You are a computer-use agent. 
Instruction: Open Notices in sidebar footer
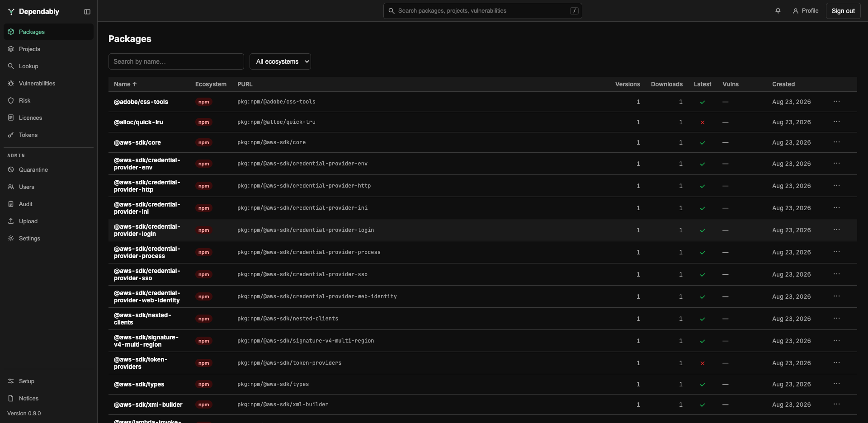tap(48, 398)
